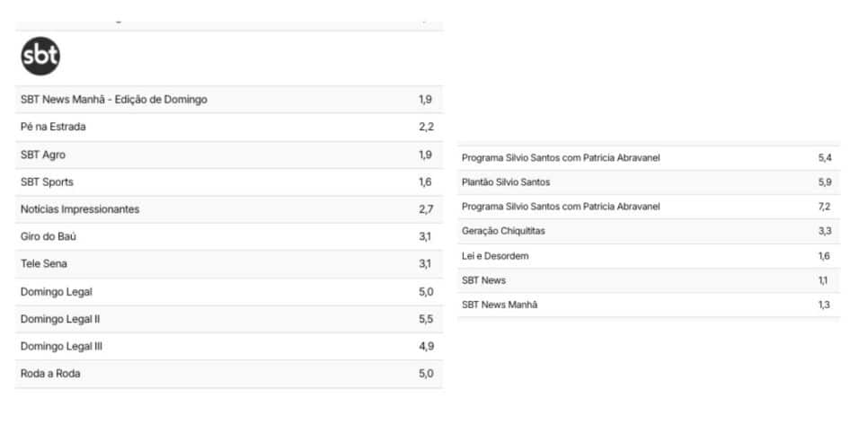Select the SBT News Manhã - Edição de Domingo row
868x434 pixels.
[x=229, y=100]
